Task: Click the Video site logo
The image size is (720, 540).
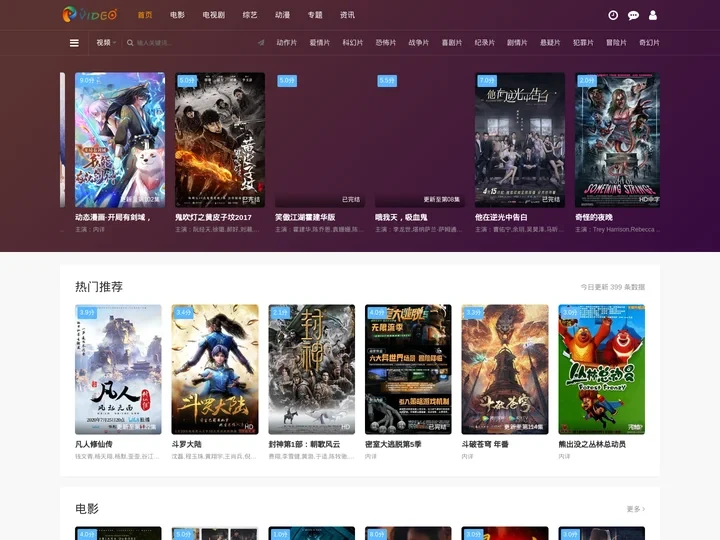Action: coord(90,15)
